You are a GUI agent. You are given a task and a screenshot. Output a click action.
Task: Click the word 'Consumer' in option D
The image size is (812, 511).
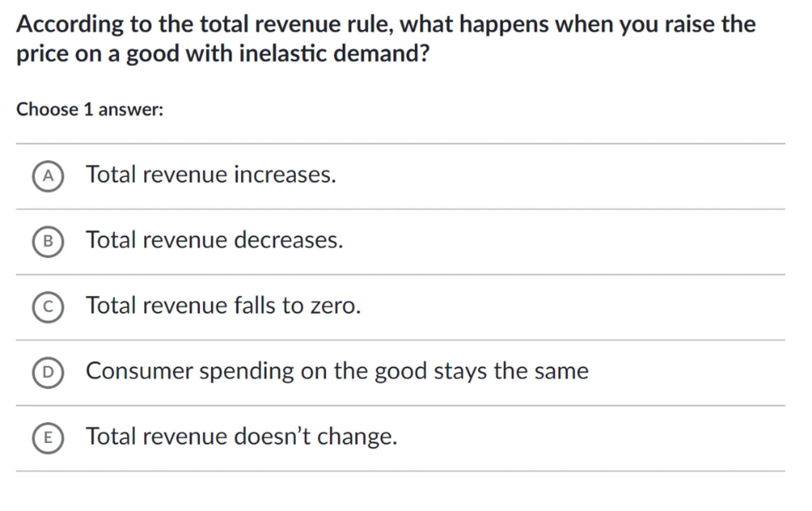click(x=140, y=371)
